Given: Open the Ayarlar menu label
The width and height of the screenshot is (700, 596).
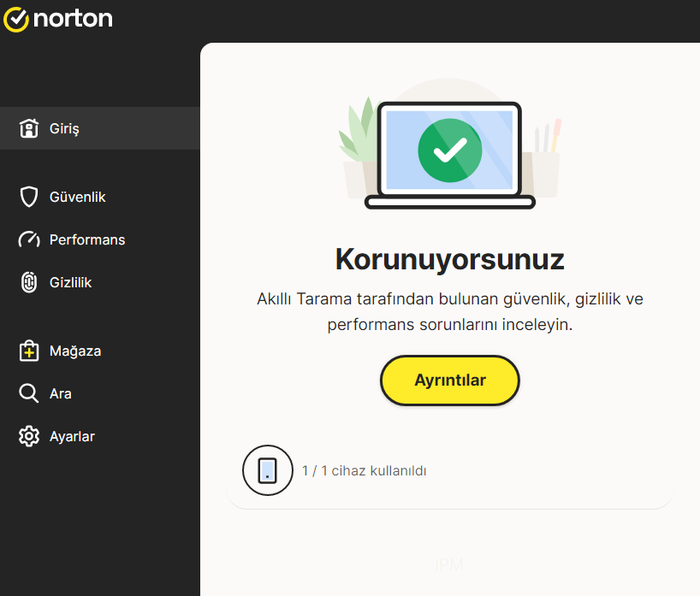Looking at the screenshot, I should [x=72, y=436].
